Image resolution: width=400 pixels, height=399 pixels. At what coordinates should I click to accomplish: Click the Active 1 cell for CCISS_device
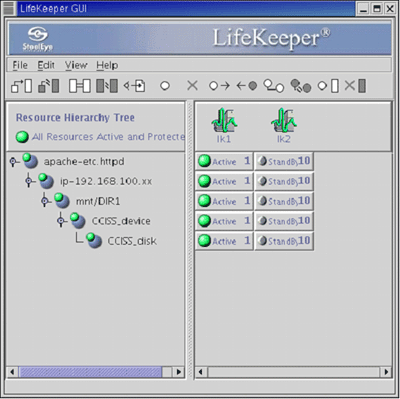[x=224, y=221]
